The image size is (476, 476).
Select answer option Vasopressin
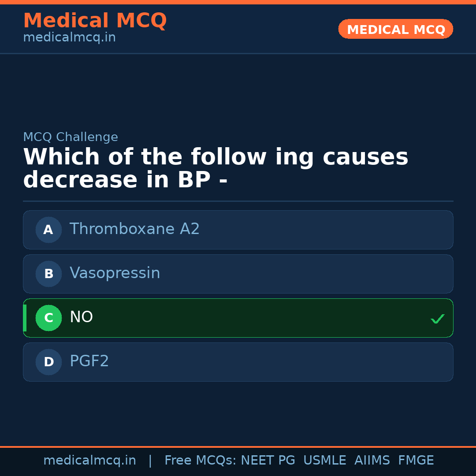point(115,274)
